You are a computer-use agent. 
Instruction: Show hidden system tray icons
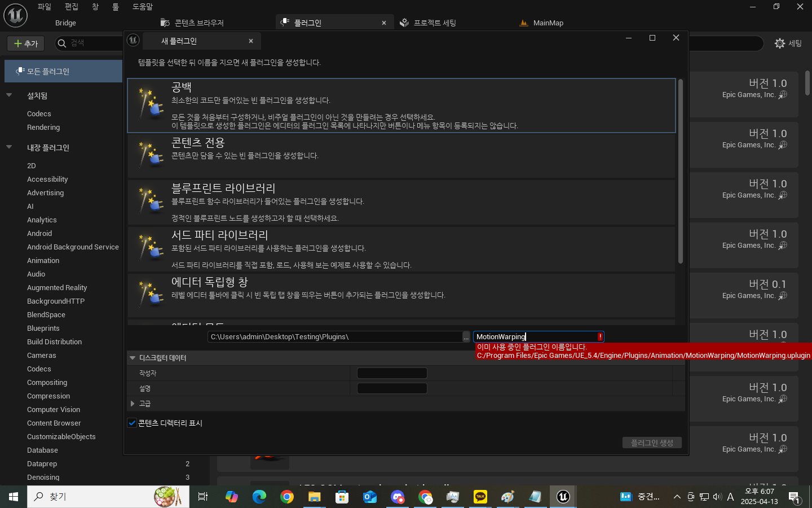pos(677,497)
